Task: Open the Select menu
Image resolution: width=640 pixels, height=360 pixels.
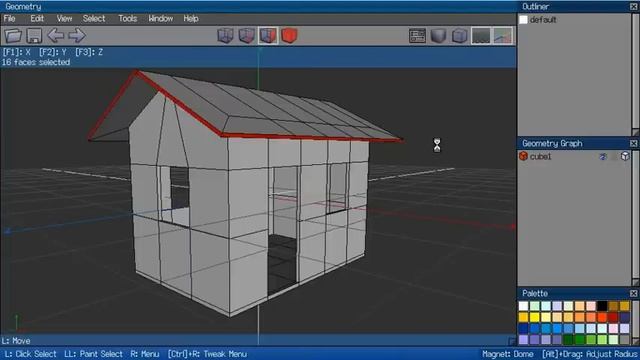Action: 94,18
